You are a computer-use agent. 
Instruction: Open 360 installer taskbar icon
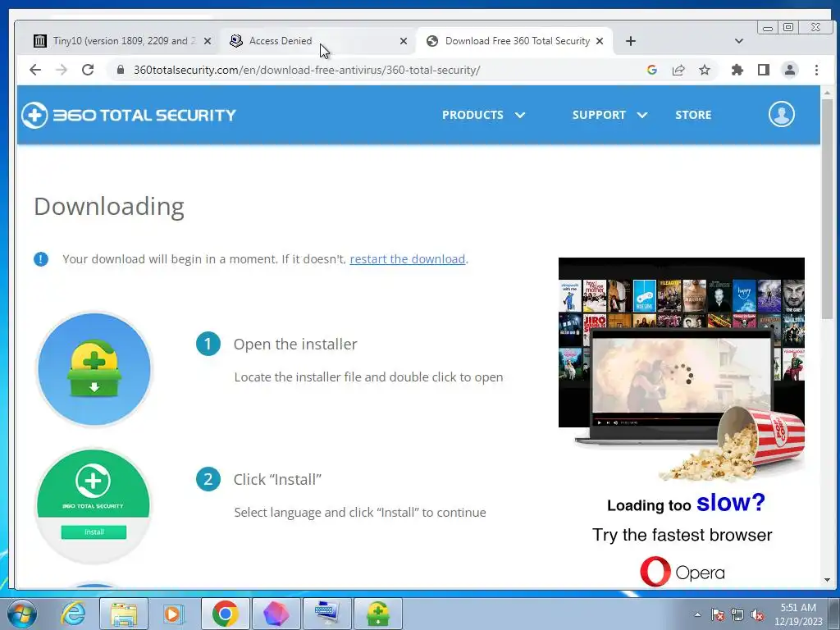(x=377, y=614)
